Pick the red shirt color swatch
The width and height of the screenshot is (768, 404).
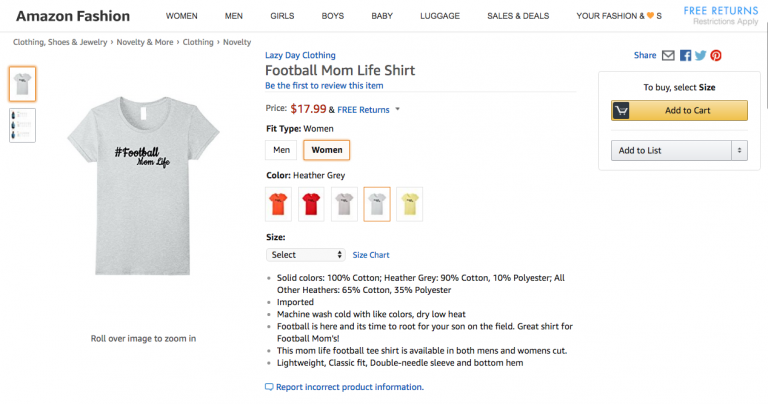click(311, 204)
